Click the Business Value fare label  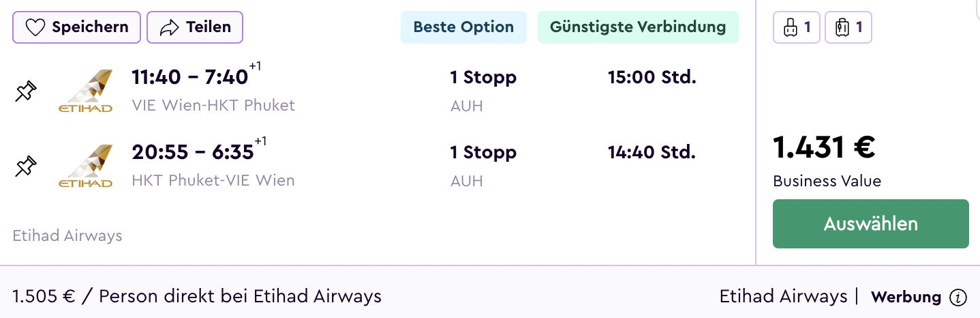tap(827, 181)
